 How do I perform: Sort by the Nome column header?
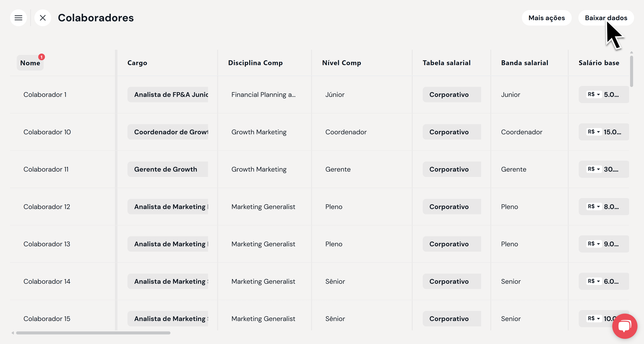(30, 63)
